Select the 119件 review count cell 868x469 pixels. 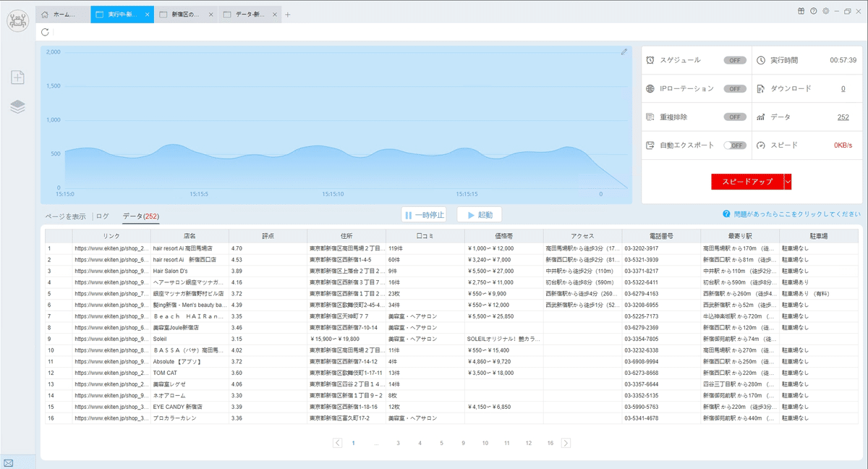coord(425,248)
